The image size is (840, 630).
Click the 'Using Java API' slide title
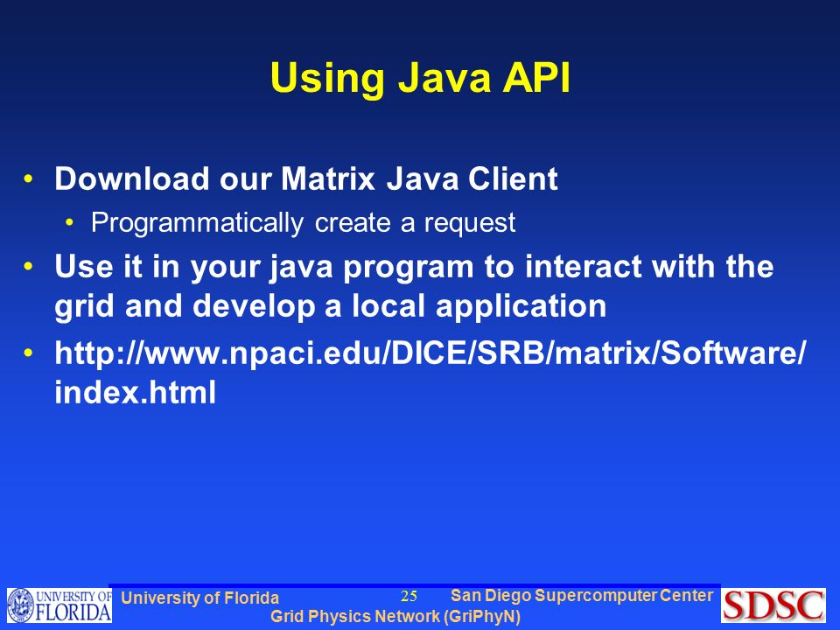click(421, 78)
